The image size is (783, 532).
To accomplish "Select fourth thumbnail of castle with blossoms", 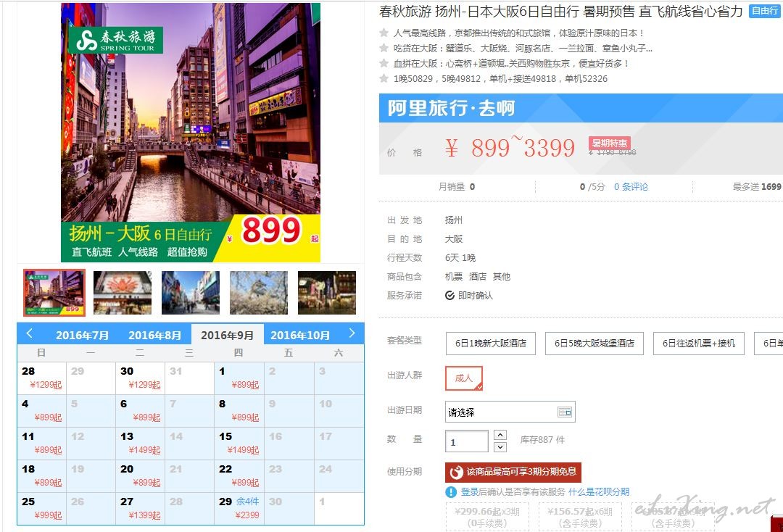I will pyautogui.click(x=259, y=292).
